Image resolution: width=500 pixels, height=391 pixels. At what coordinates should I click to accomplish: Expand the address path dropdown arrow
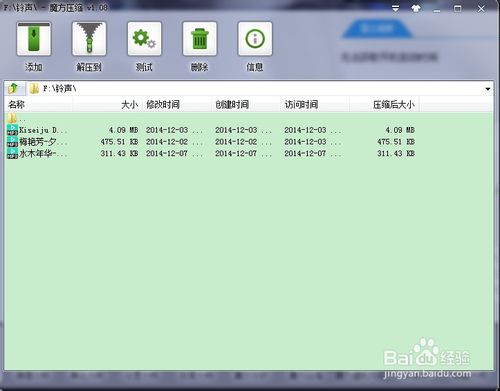point(488,89)
